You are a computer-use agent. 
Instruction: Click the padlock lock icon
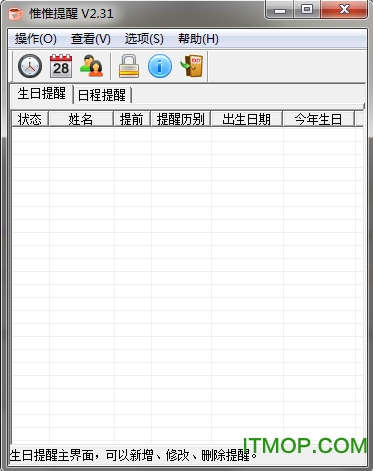click(129, 66)
